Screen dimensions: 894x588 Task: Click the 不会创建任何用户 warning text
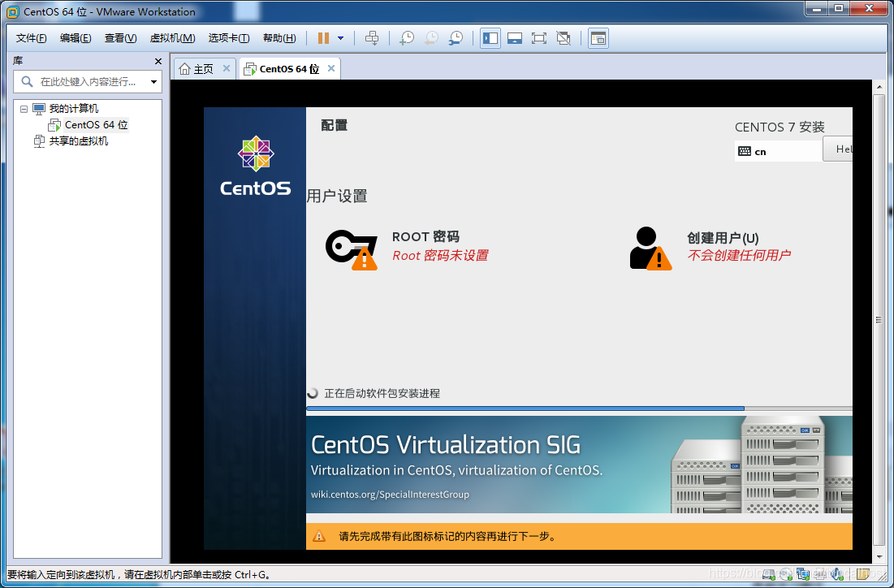739,255
